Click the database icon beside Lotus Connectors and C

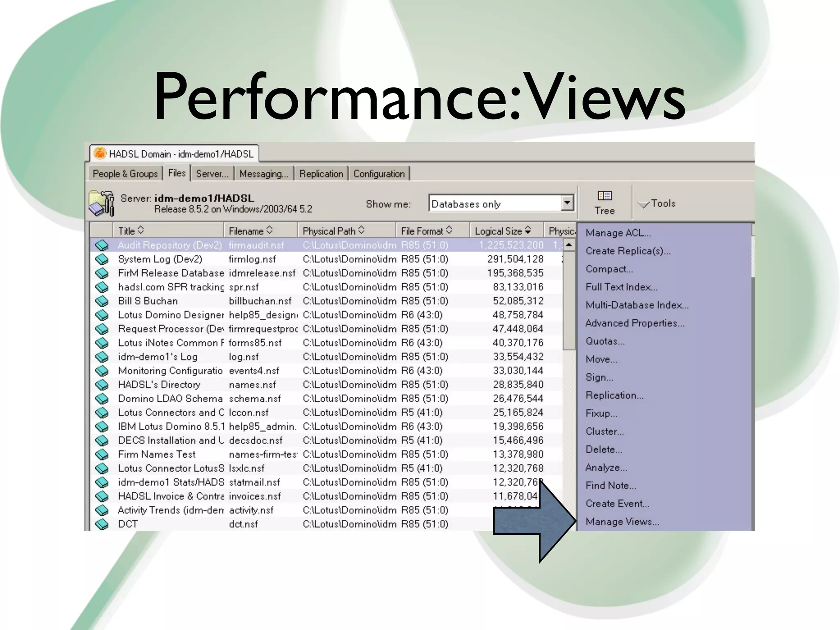pos(102,413)
